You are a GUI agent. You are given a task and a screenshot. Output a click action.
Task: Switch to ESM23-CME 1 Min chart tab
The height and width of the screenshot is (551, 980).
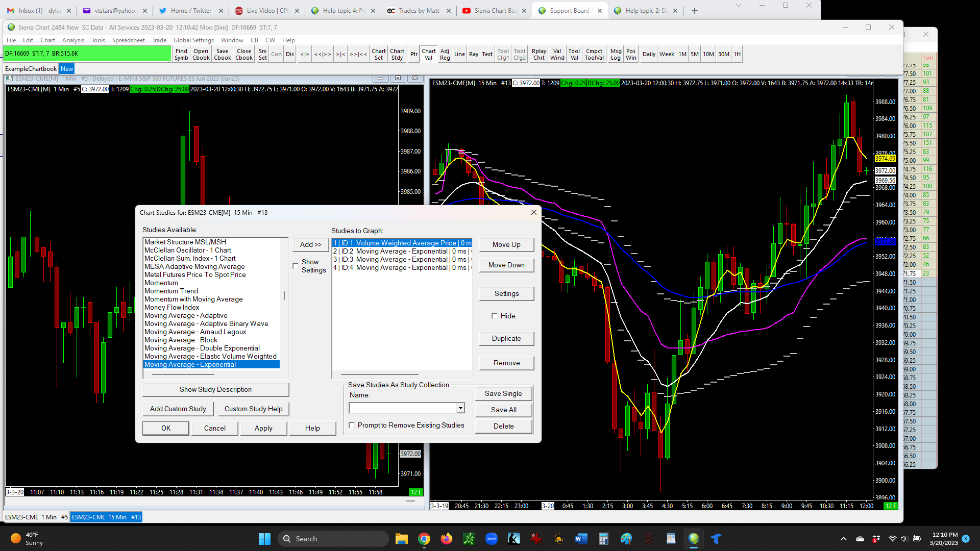pyautogui.click(x=36, y=517)
